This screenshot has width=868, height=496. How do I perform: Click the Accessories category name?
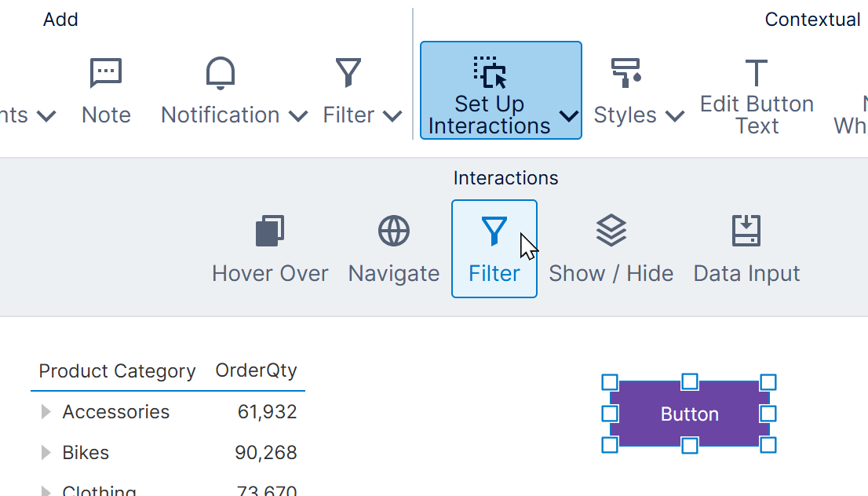pos(115,412)
